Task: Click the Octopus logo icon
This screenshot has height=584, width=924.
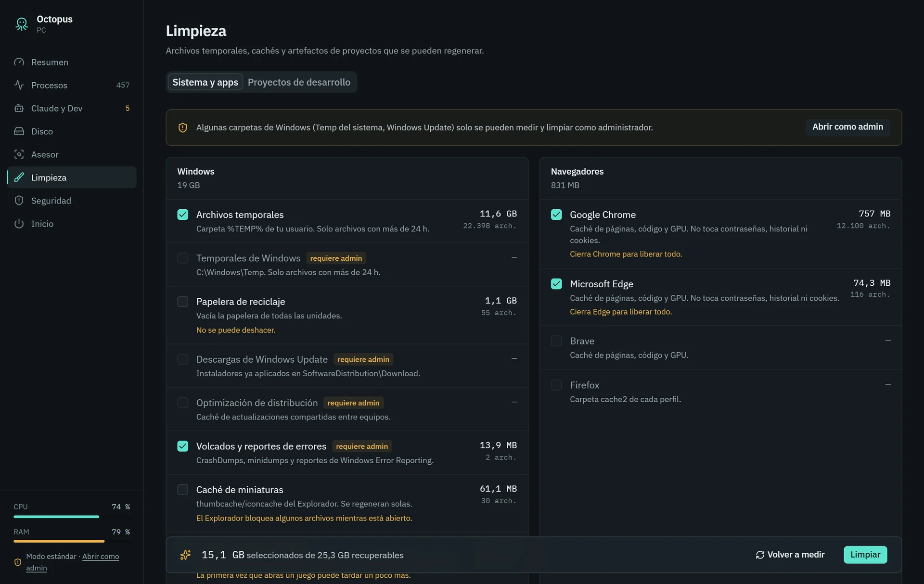Action: tap(22, 24)
